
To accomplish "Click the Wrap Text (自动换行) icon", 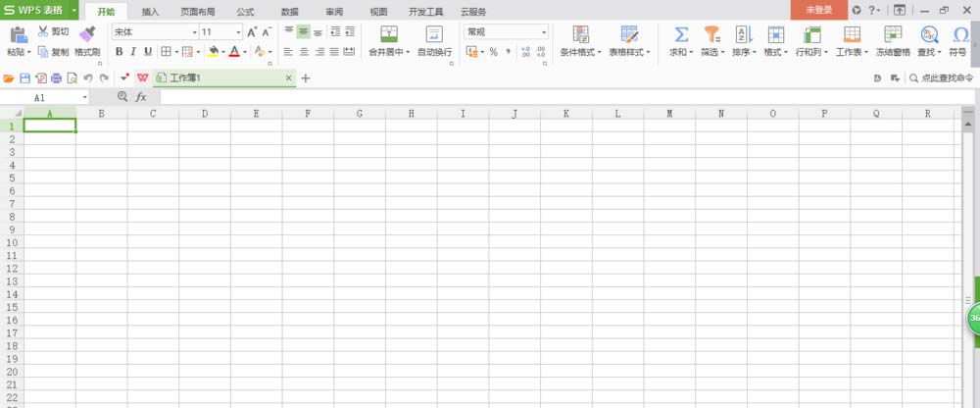I will point(434,34).
